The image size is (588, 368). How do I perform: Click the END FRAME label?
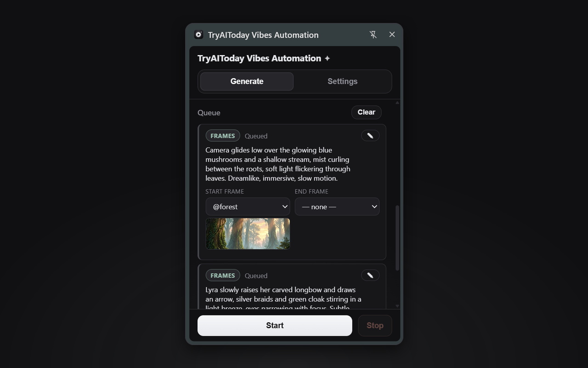click(x=311, y=191)
